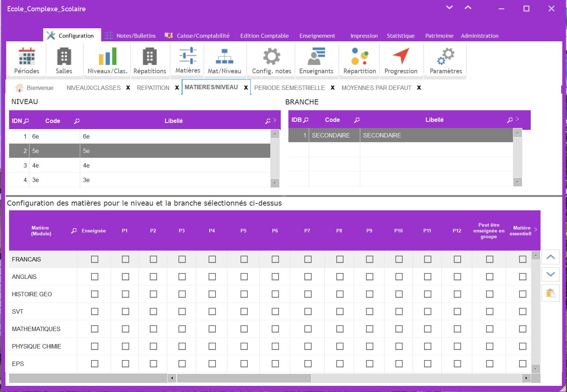Click the search icon in Matière column header
567x392 pixels.
pyautogui.click(x=74, y=231)
